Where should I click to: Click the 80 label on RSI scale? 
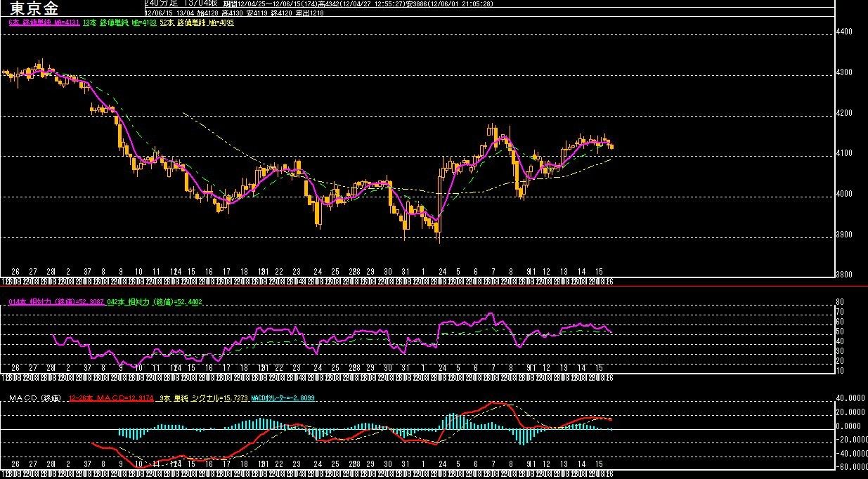point(839,302)
